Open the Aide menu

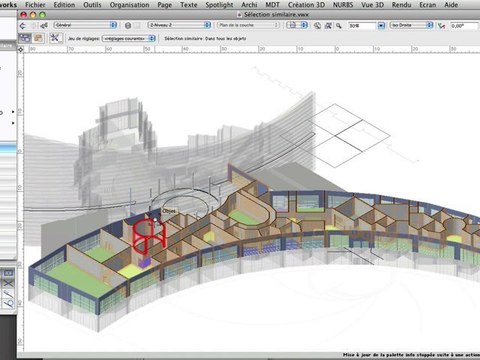coord(451,5)
